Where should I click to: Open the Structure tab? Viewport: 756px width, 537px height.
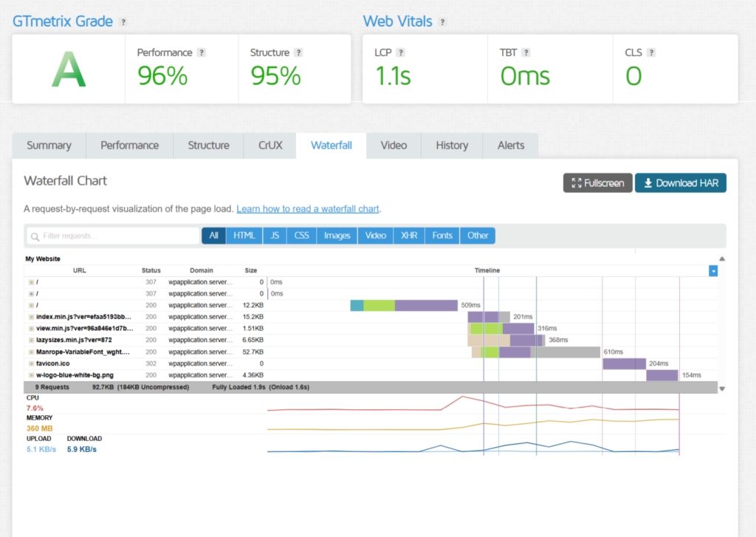click(209, 146)
